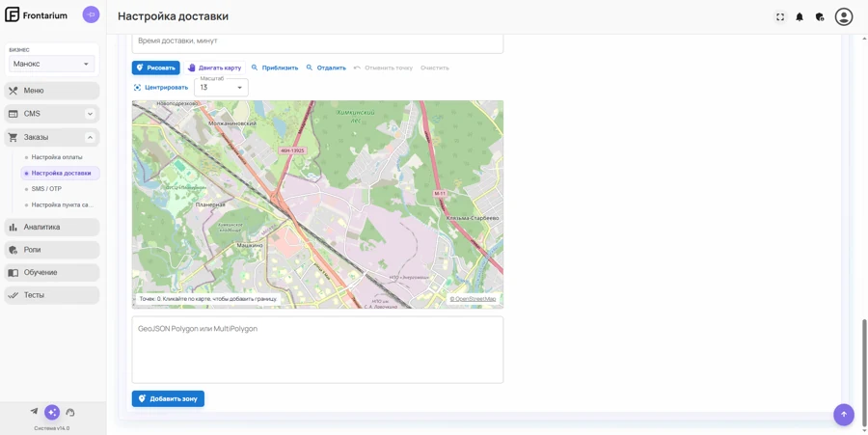
Task: Activate the Рисовать draw mode
Action: [155, 68]
